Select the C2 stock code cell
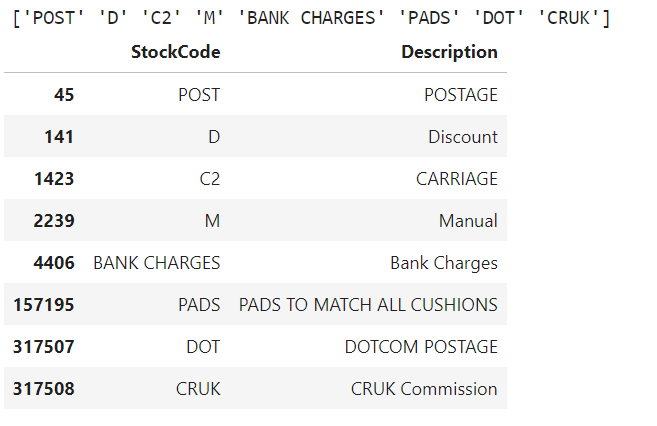657x426 pixels. tap(210, 179)
